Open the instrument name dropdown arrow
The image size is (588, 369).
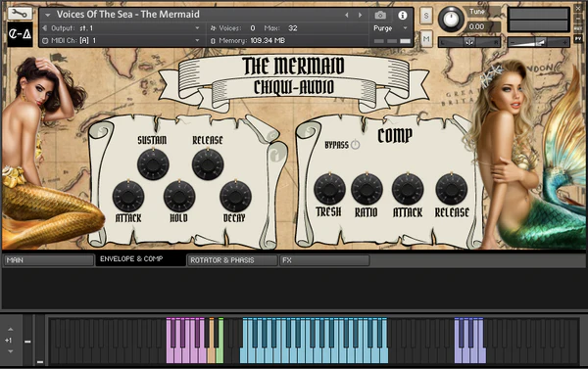click(48, 15)
